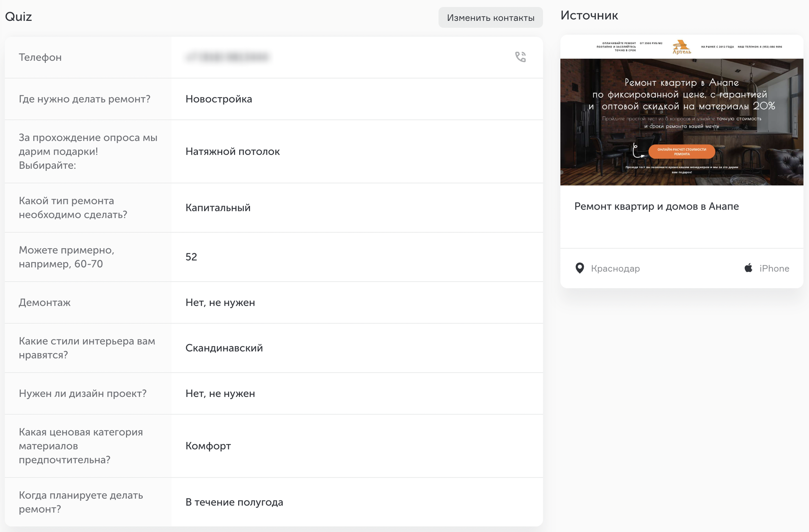The width and height of the screenshot is (809, 532).
Task: Click the question Когда планируете делать ремонт?
Action: (x=81, y=502)
